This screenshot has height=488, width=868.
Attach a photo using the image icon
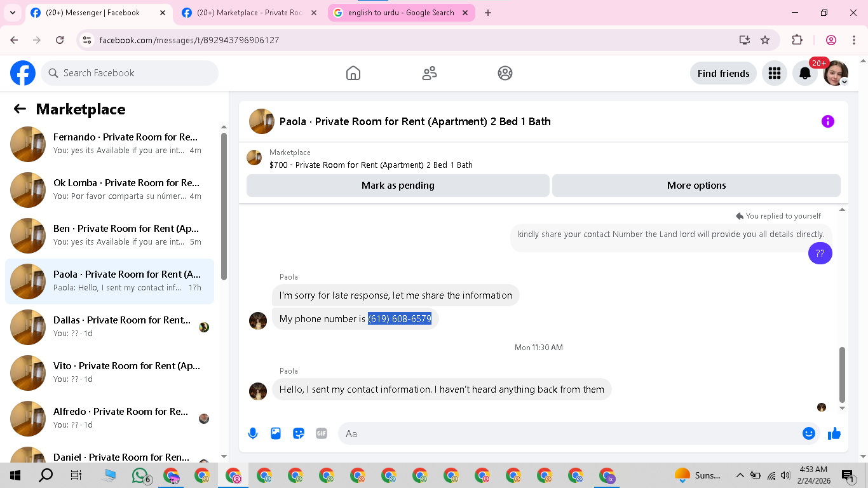[276, 433]
